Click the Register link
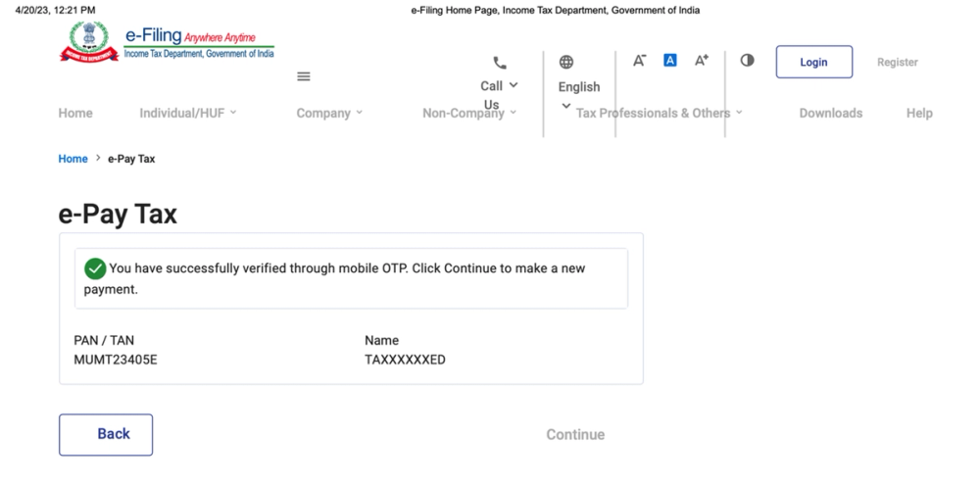Image resolution: width=980 pixels, height=485 pixels. [x=897, y=62]
